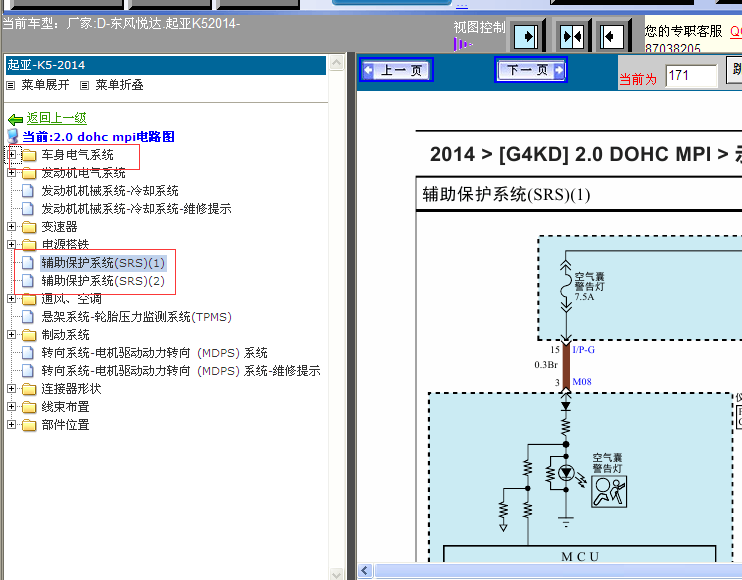Click document icon beside MDPS 系统-维修提示
742x580 pixels.
click(x=28, y=370)
